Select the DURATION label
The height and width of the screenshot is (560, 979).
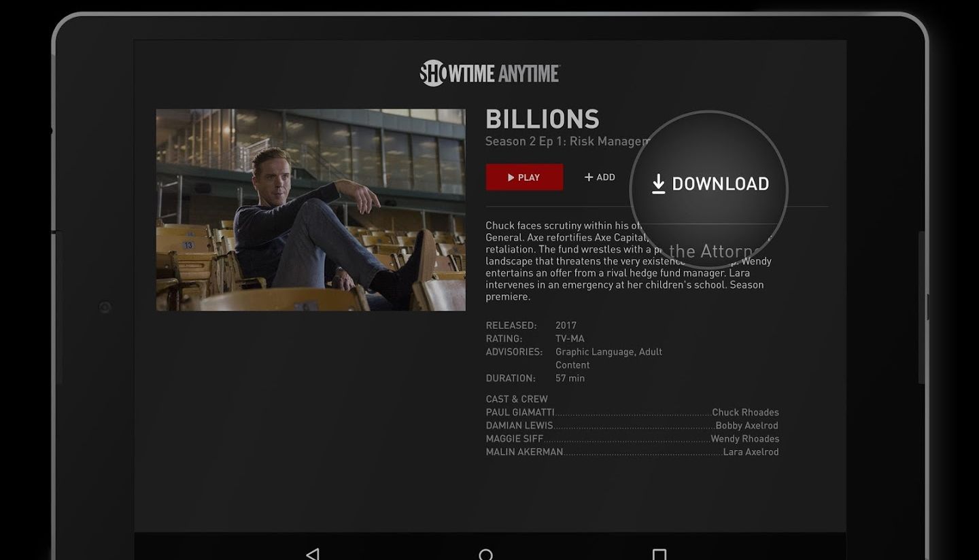(511, 379)
